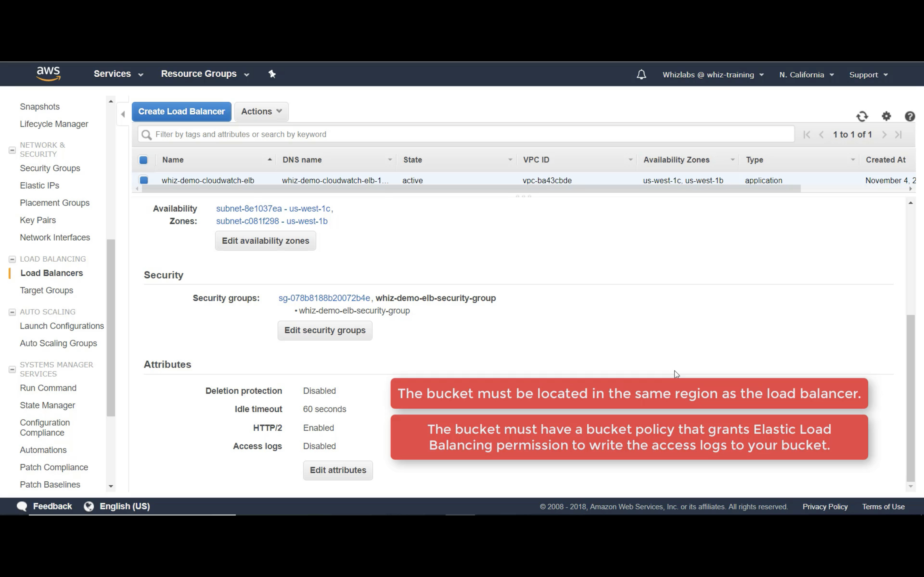
Task: Click the pin shortcut icon in navbar
Action: 272,74
